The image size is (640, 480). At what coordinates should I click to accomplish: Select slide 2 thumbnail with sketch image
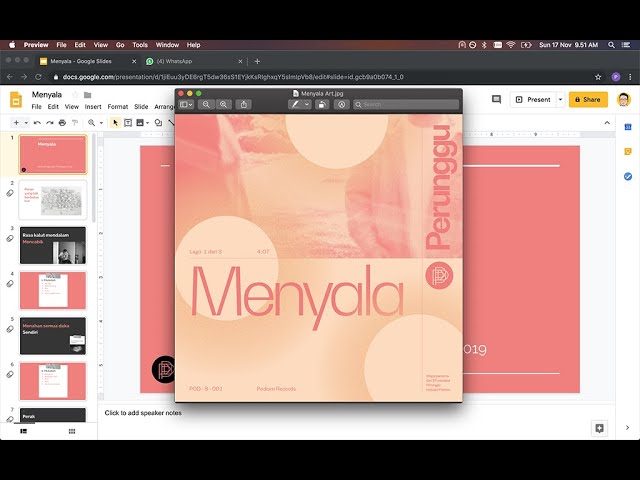tap(53, 200)
